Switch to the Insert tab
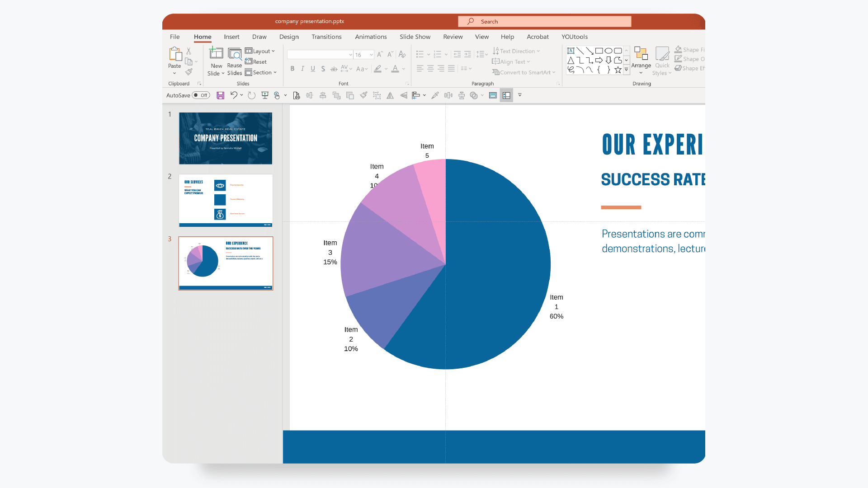The width and height of the screenshot is (868, 488). pyautogui.click(x=231, y=37)
